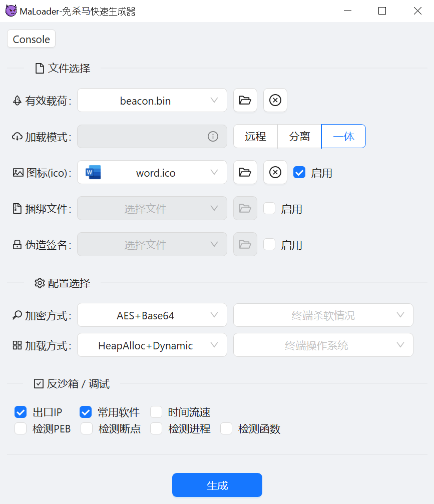The width and height of the screenshot is (434, 504).
Task: Click the disabled folder button for 伪造签名
Action: tap(245, 244)
